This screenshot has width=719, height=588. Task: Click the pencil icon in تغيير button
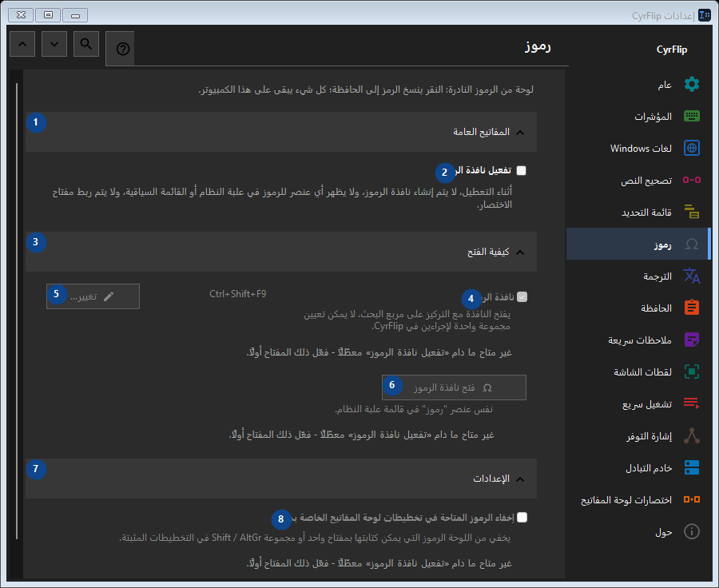[109, 296]
